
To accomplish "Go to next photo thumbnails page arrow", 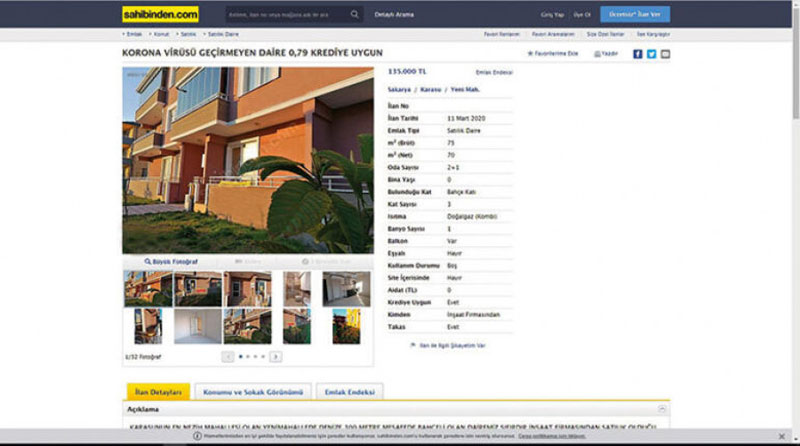I will point(275,356).
